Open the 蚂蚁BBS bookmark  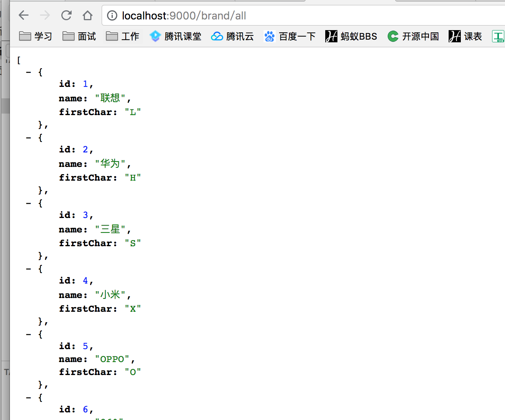[x=351, y=36]
